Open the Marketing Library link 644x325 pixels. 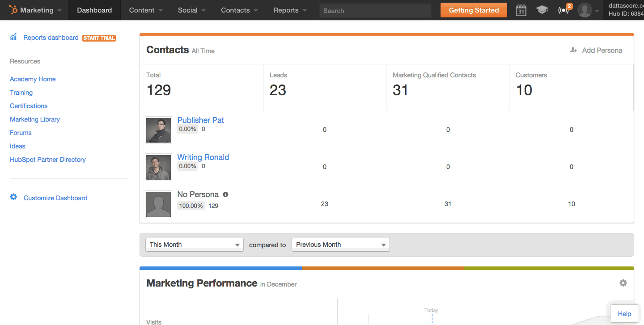tap(35, 119)
